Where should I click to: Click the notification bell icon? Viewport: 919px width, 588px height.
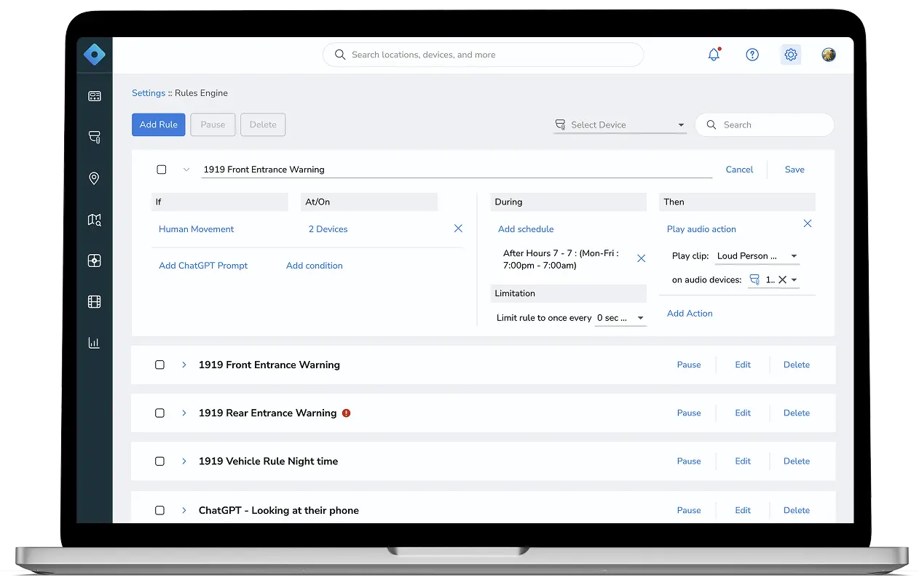coord(714,55)
